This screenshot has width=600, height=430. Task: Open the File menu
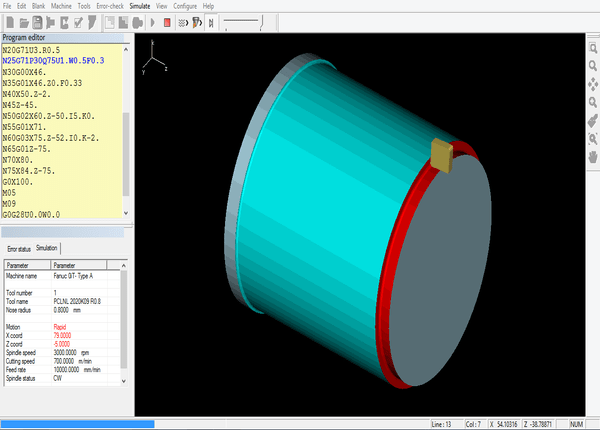point(7,6)
